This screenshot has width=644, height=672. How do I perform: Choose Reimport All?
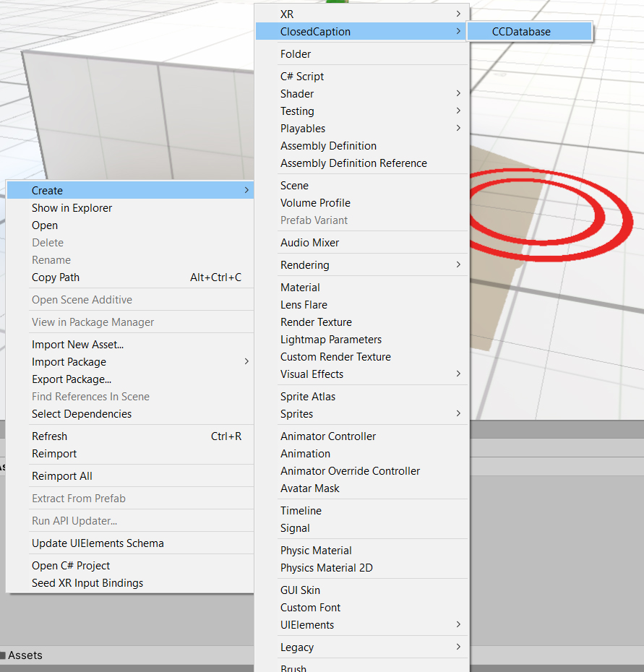coord(62,476)
